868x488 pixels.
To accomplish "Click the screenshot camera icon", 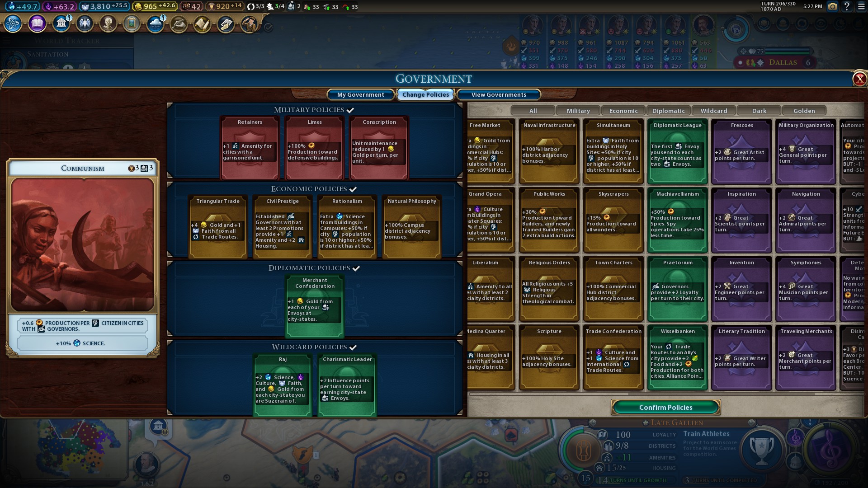I will [832, 6].
